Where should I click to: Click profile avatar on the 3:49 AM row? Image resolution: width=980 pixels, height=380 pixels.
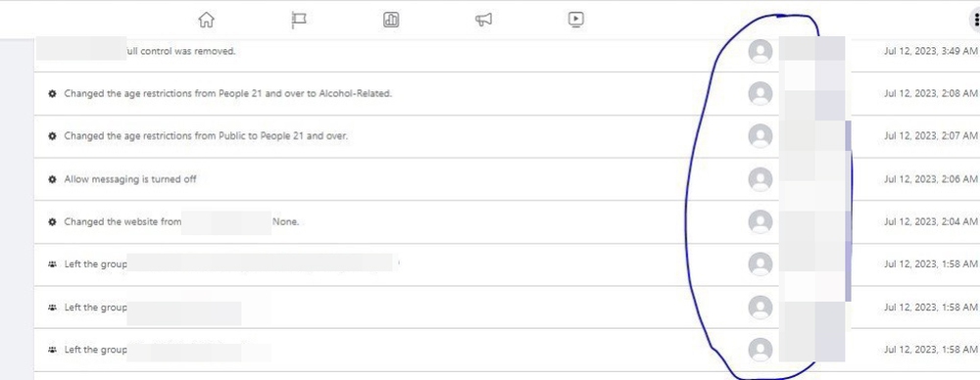(760, 51)
